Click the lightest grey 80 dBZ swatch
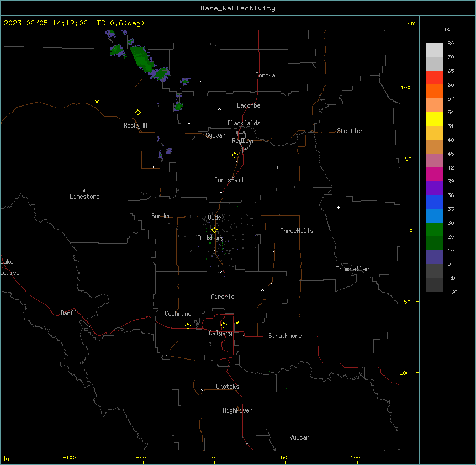476x465 pixels. click(434, 50)
